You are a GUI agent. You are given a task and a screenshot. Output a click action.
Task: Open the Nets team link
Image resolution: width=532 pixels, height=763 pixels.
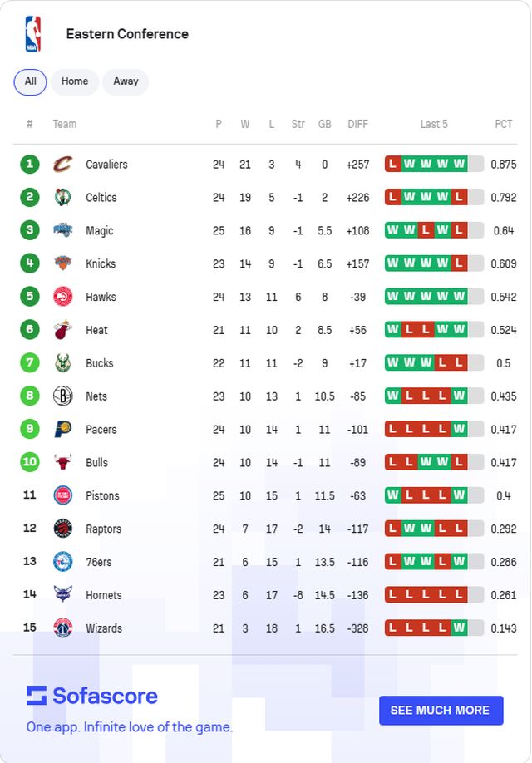96,396
